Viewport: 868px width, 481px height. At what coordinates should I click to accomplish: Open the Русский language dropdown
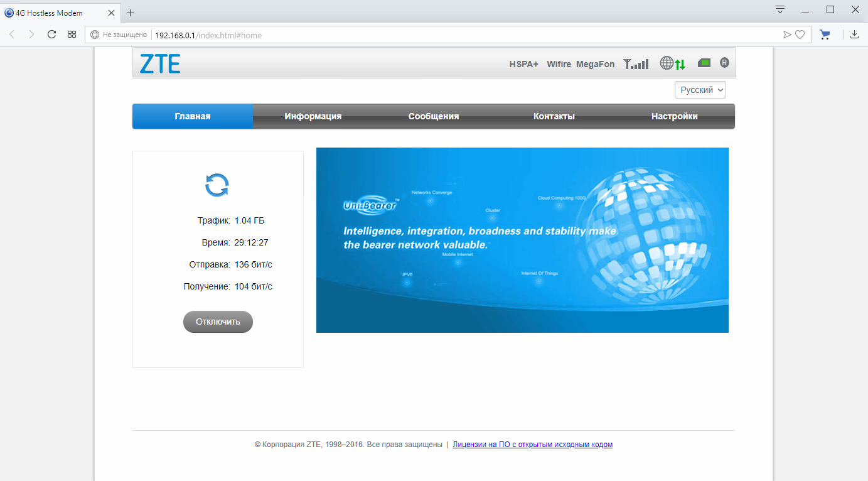[700, 90]
